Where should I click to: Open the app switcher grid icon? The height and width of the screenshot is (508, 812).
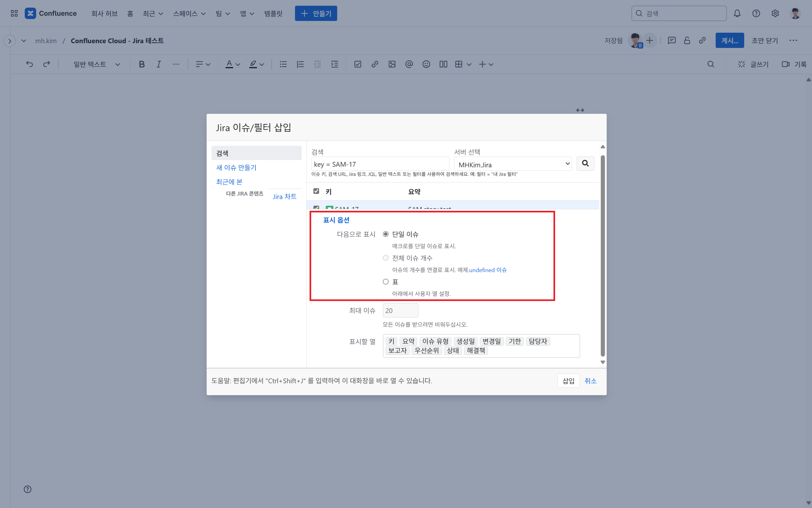click(14, 13)
